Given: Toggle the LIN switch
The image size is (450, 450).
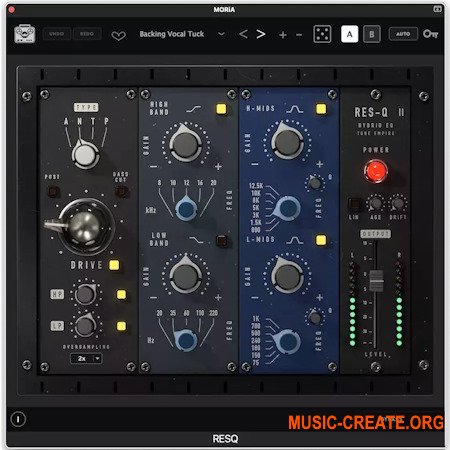Looking at the screenshot, I should (354, 204).
